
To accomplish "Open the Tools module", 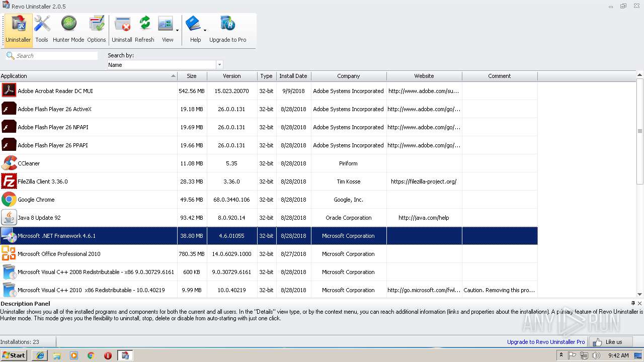I will (42, 30).
